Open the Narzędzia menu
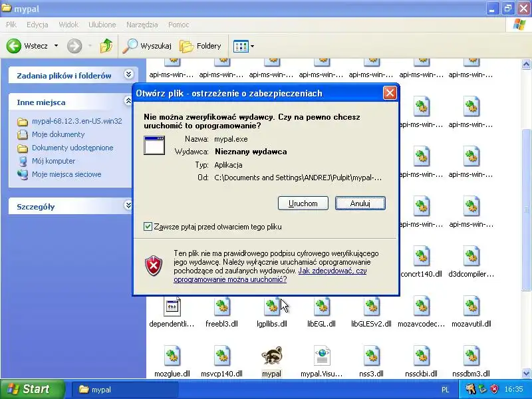The width and height of the screenshot is (532, 399). tap(142, 25)
